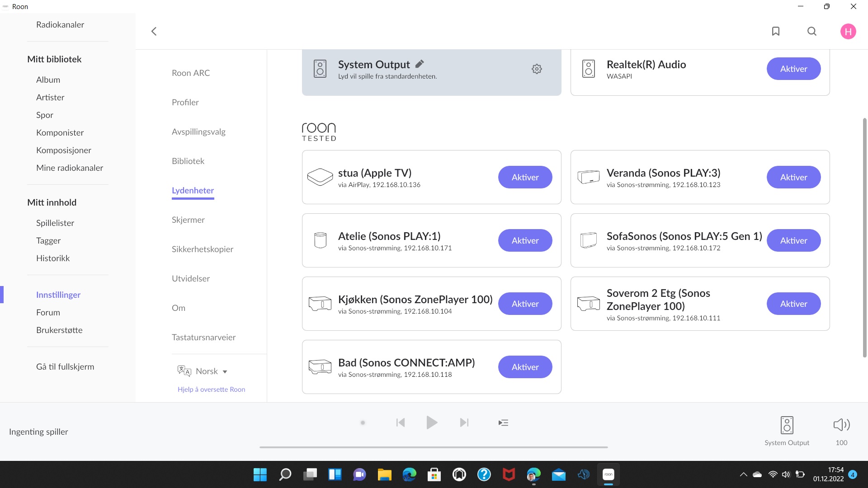Activate SofaSonos PLAY:5 Gen 1
This screenshot has height=488, width=868.
[793, 240]
